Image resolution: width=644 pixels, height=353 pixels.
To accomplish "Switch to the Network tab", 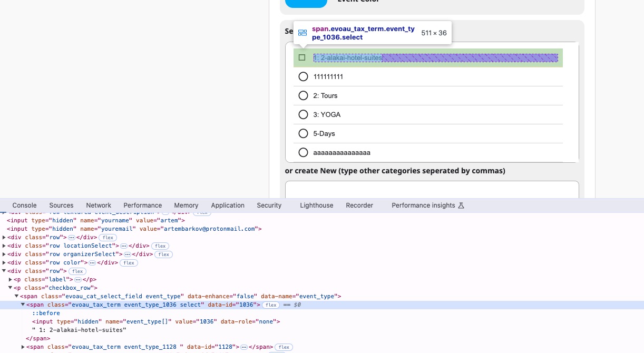I will click(x=99, y=205).
